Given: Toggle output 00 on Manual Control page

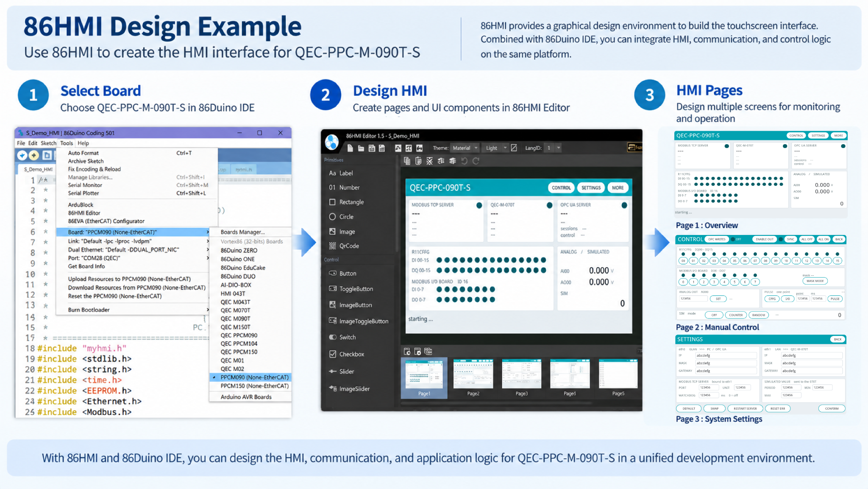Looking at the screenshot, I should (x=683, y=261).
